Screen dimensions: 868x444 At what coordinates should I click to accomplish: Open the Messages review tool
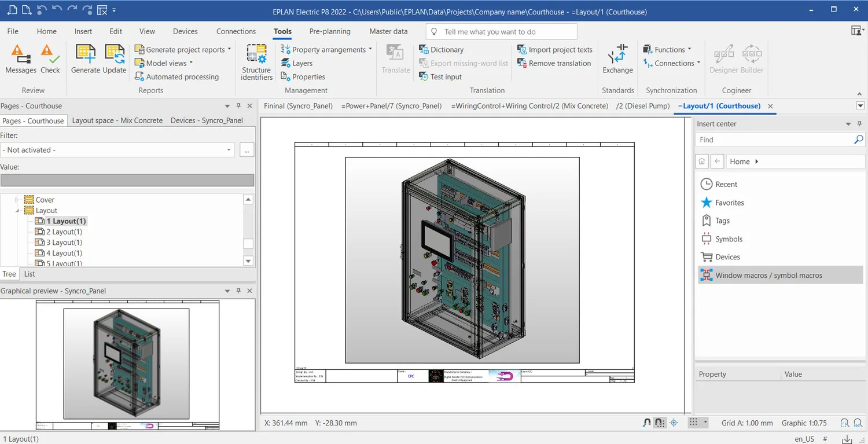click(x=21, y=59)
